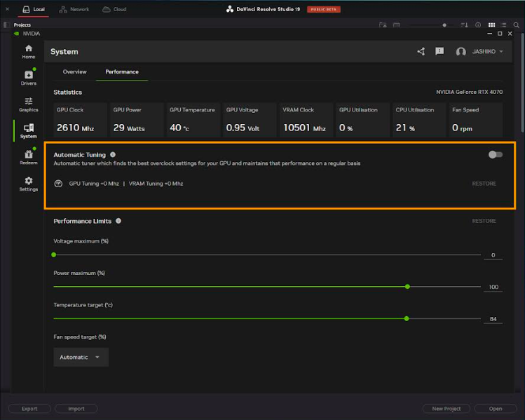Screen dimensions: 525x420
Task: Open the feedback icon in System header
Action: tap(439, 51)
